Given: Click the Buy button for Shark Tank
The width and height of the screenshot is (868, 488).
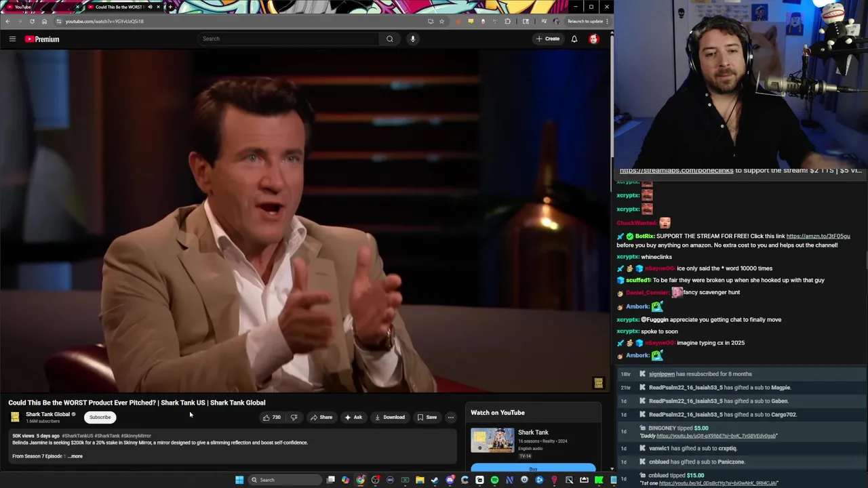Looking at the screenshot, I should pyautogui.click(x=533, y=468).
